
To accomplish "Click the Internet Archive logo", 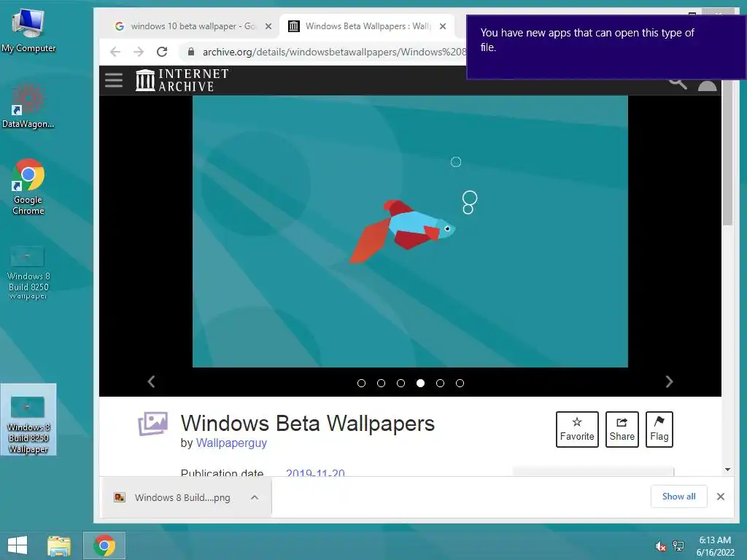I will pos(182,79).
